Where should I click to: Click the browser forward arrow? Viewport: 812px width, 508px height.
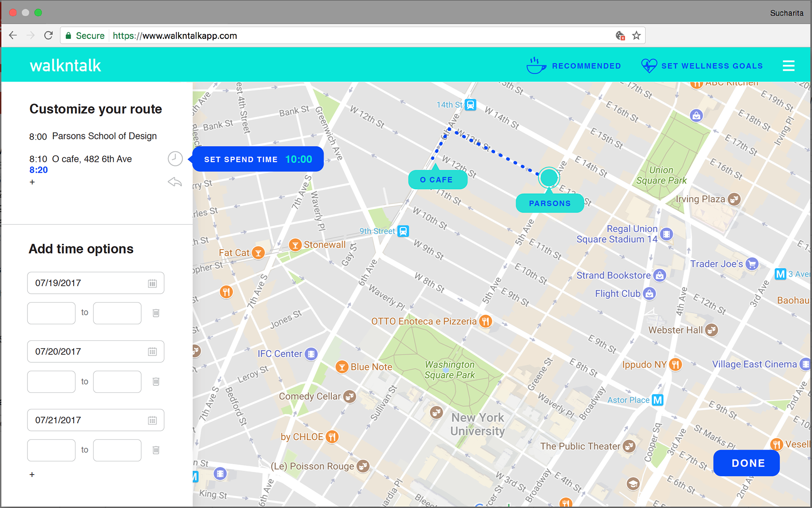click(30, 36)
